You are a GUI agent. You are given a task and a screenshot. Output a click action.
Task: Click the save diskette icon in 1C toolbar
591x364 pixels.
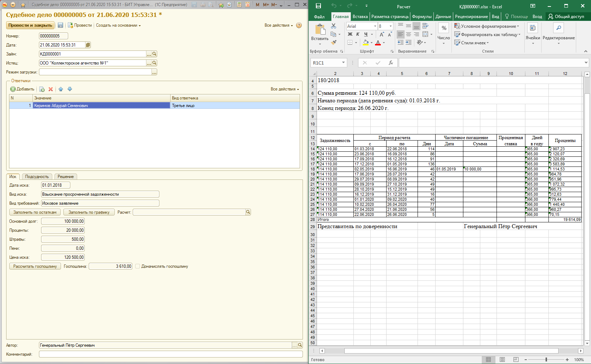pyautogui.click(x=60, y=25)
